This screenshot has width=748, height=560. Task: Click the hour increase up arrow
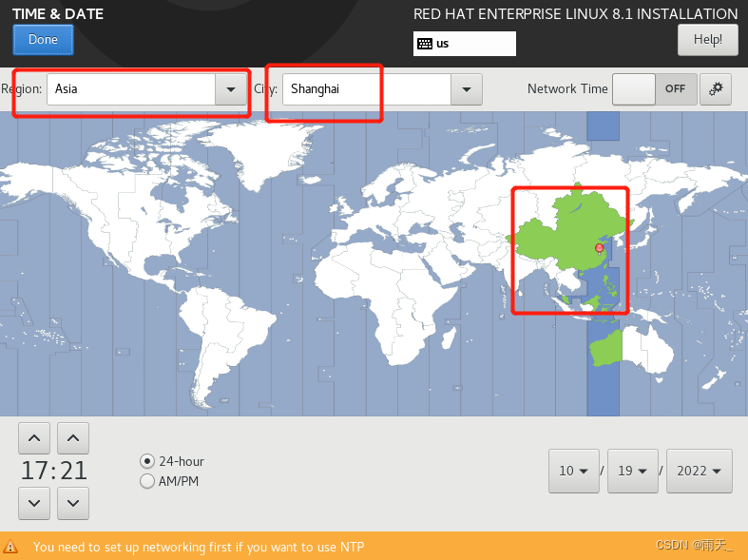pos(34,438)
